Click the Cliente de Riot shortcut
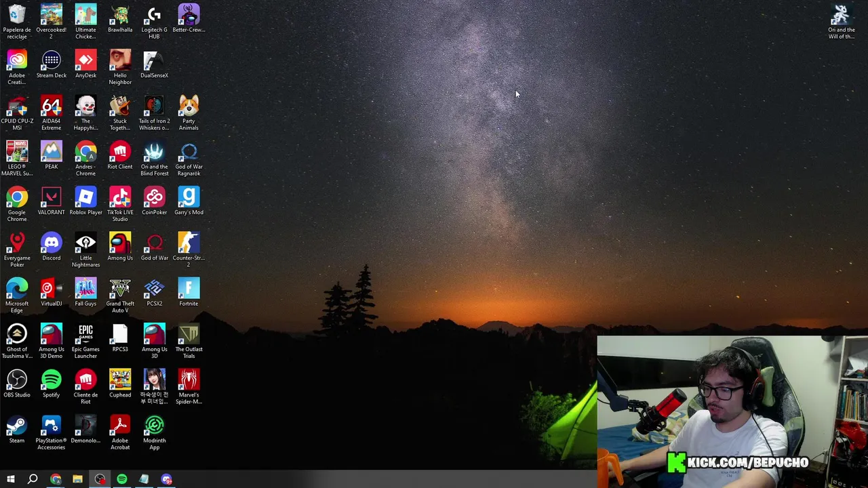 tap(85, 386)
